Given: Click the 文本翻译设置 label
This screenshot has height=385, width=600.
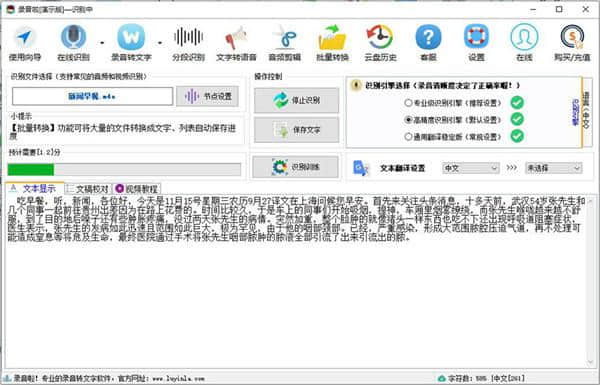Looking at the screenshot, I should click(402, 168).
